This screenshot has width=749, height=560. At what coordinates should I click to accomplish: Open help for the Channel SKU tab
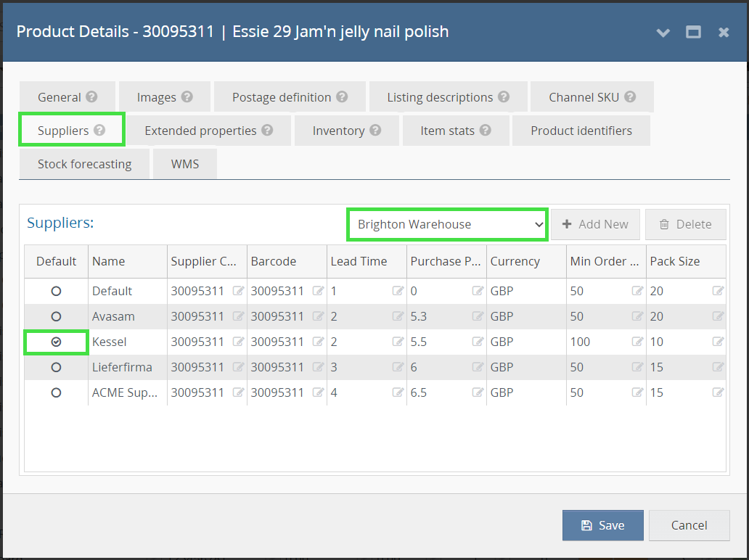(631, 96)
